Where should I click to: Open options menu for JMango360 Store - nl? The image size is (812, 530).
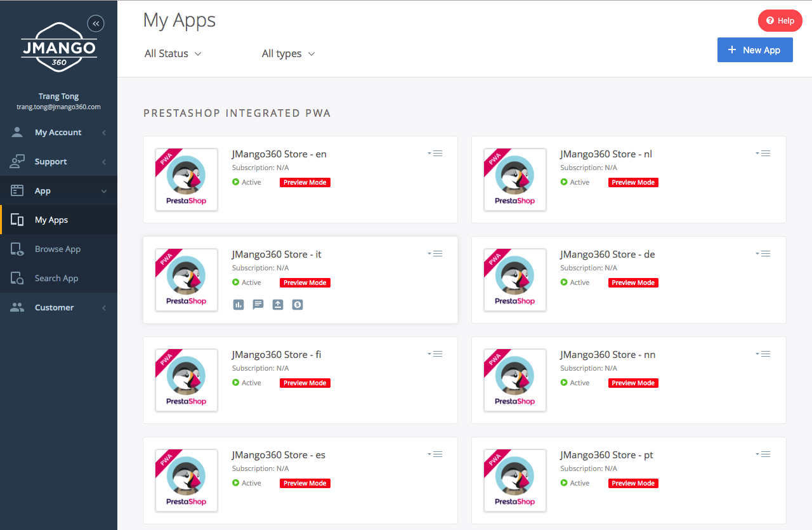[763, 154]
